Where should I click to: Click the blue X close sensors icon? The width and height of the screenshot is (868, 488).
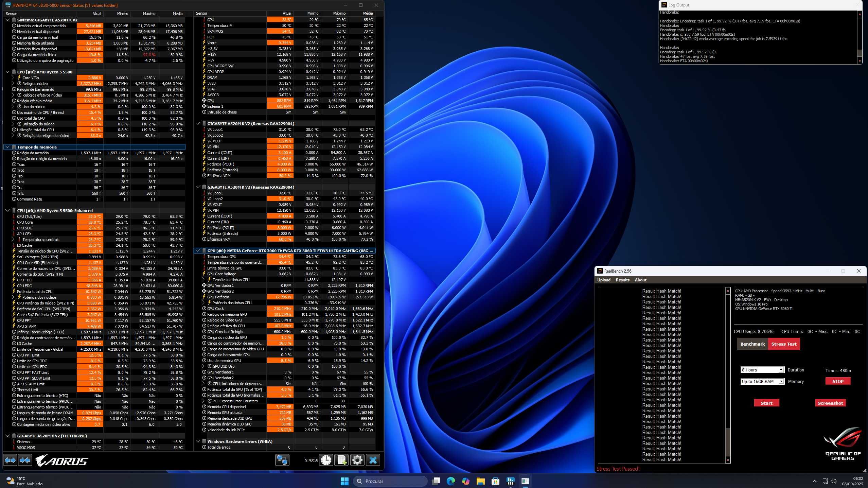tap(373, 460)
